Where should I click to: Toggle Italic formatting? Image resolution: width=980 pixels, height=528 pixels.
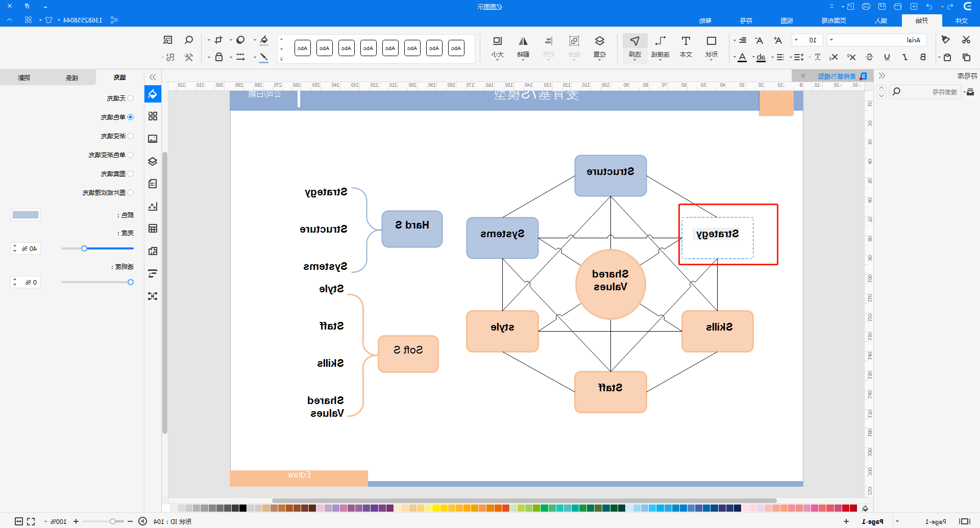click(x=905, y=57)
